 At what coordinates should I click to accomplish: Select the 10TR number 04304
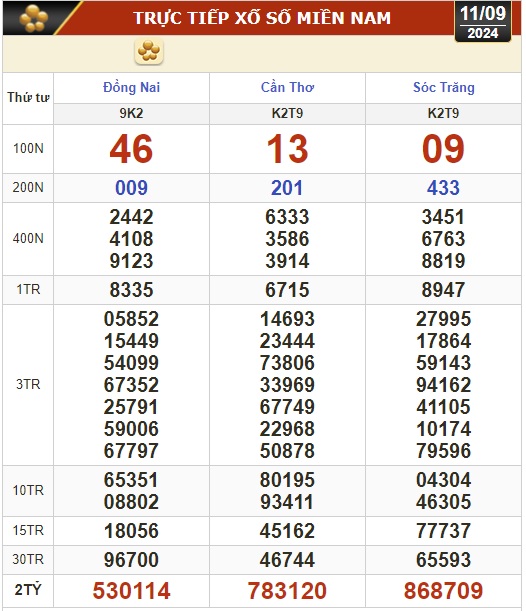pos(443,480)
